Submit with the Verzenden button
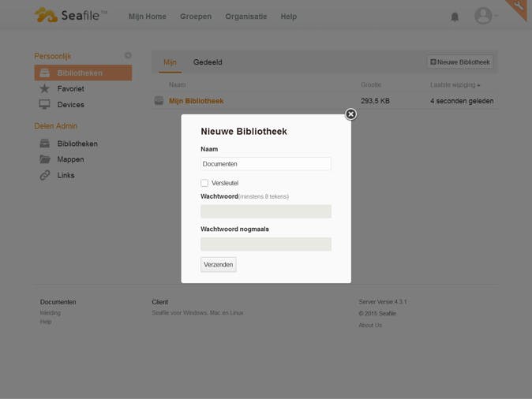Image resolution: width=532 pixels, height=399 pixels. (x=218, y=264)
